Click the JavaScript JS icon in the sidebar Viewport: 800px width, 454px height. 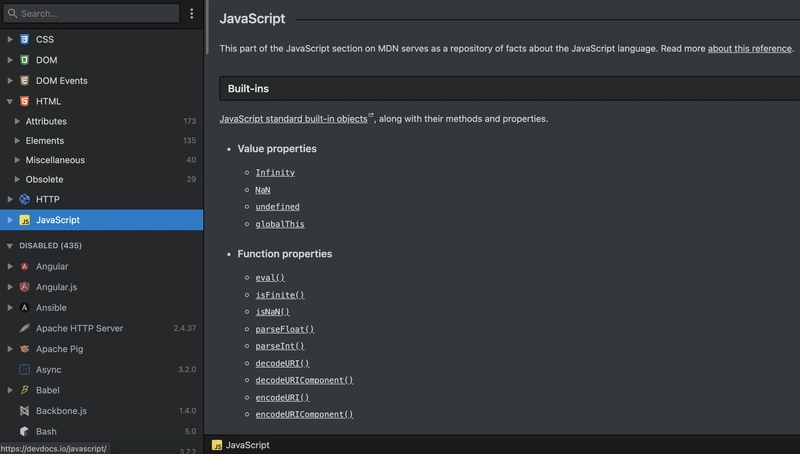(x=24, y=220)
